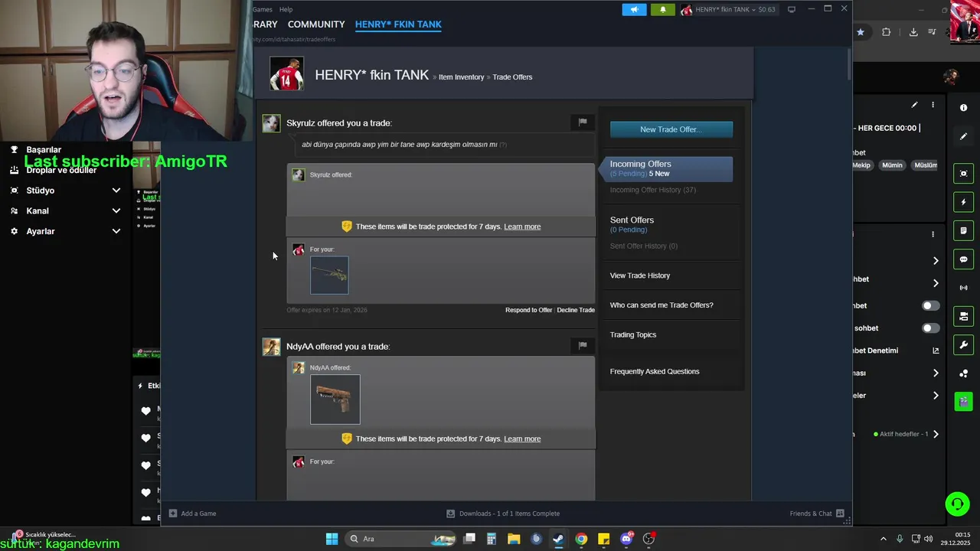The height and width of the screenshot is (551, 980).
Task: Click green clapperboard icon in right sidebar
Action: [963, 402]
